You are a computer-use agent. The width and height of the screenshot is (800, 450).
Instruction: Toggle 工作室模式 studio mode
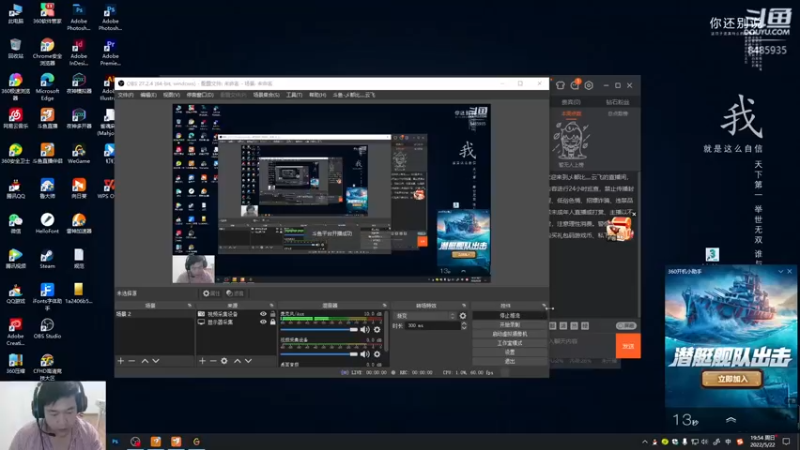tap(510, 343)
